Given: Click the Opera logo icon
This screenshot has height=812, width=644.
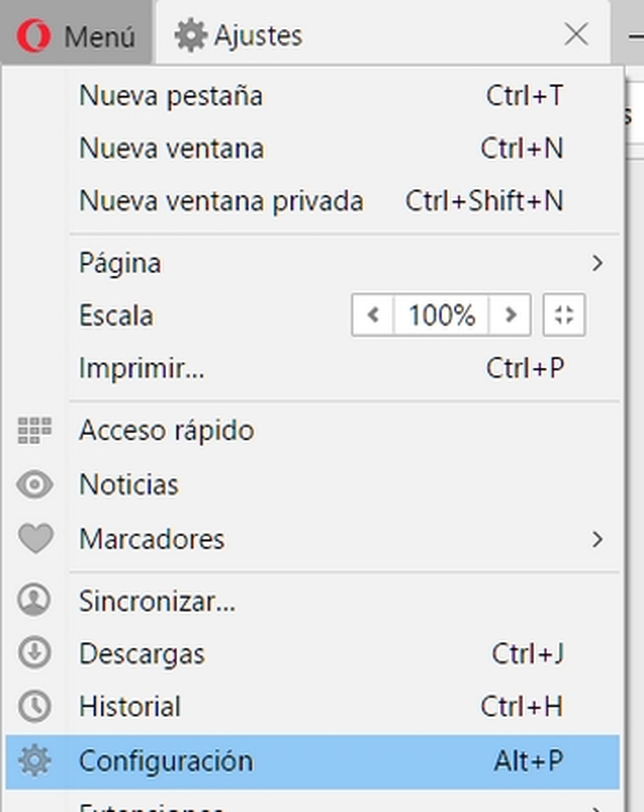Looking at the screenshot, I should click(34, 36).
